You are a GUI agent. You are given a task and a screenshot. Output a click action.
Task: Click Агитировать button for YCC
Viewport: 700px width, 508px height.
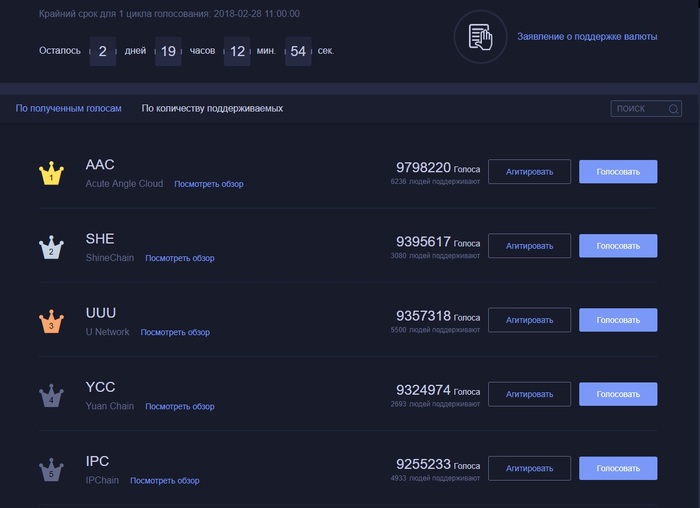coord(529,394)
